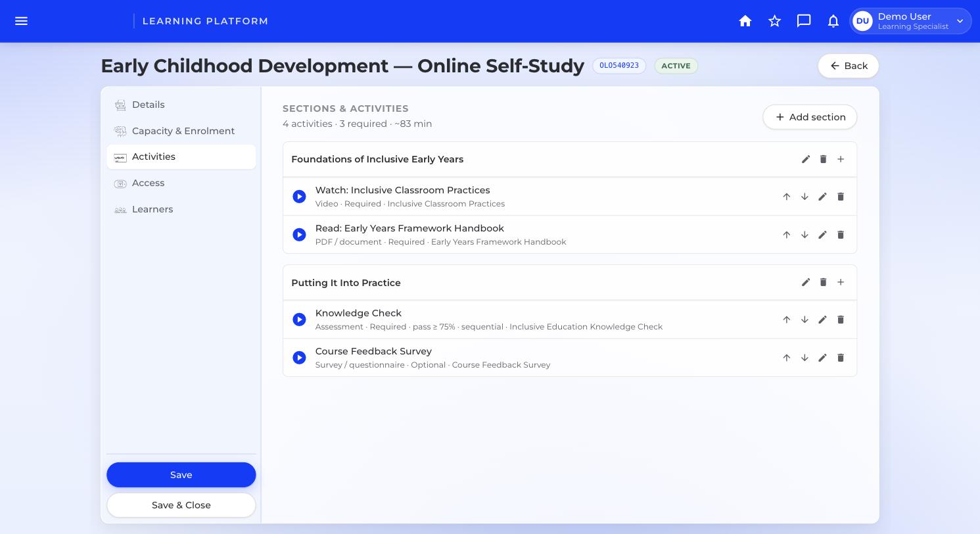This screenshot has width=980, height=534.
Task: Delete Read: Early Years Framework Handbook activity
Action: coord(841,235)
